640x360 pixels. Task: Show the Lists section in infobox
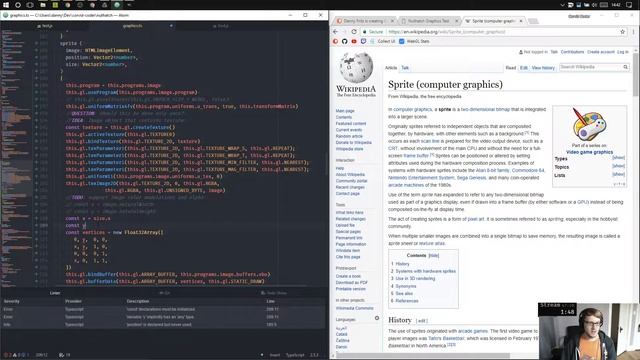(618, 174)
